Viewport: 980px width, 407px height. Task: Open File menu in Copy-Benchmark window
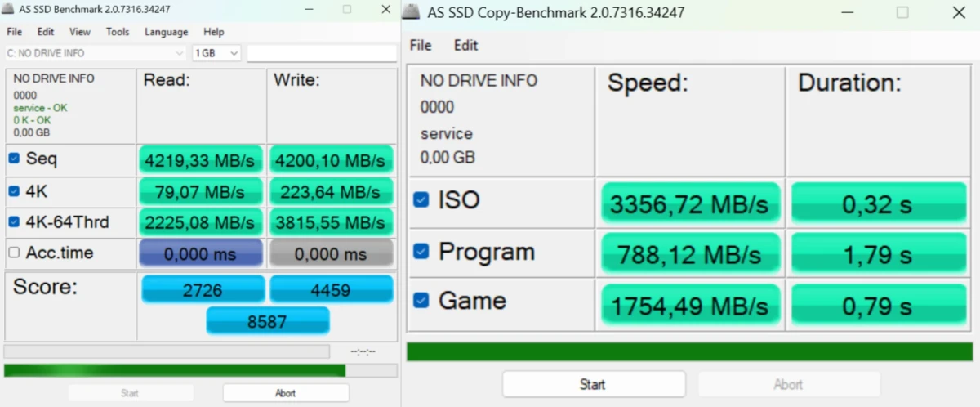click(x=421, y=45)
